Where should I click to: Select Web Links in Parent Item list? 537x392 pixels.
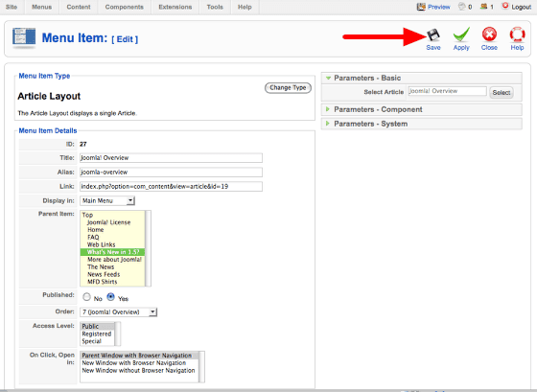(112, 244)
